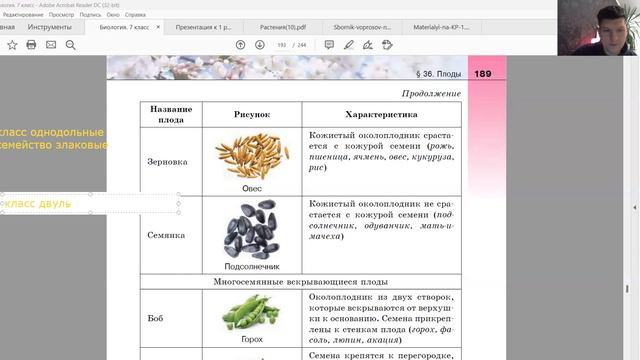Click the 'Боб' table cell
Image resolution: width=640 pixels, height=360 pixels.
tap(171, 318)
